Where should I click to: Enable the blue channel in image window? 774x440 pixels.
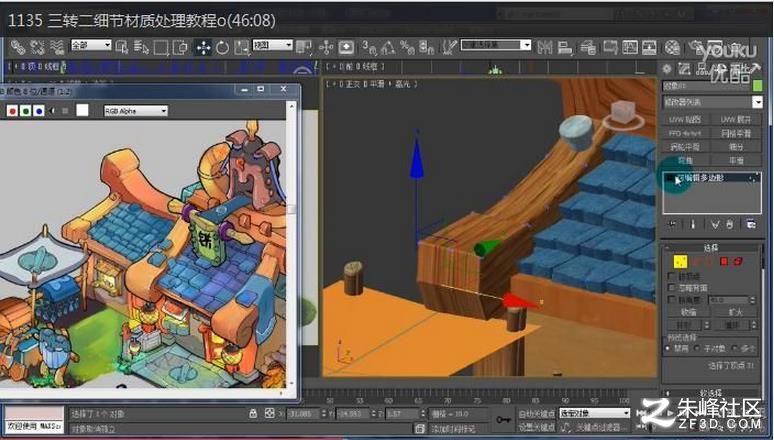point(39,111)
